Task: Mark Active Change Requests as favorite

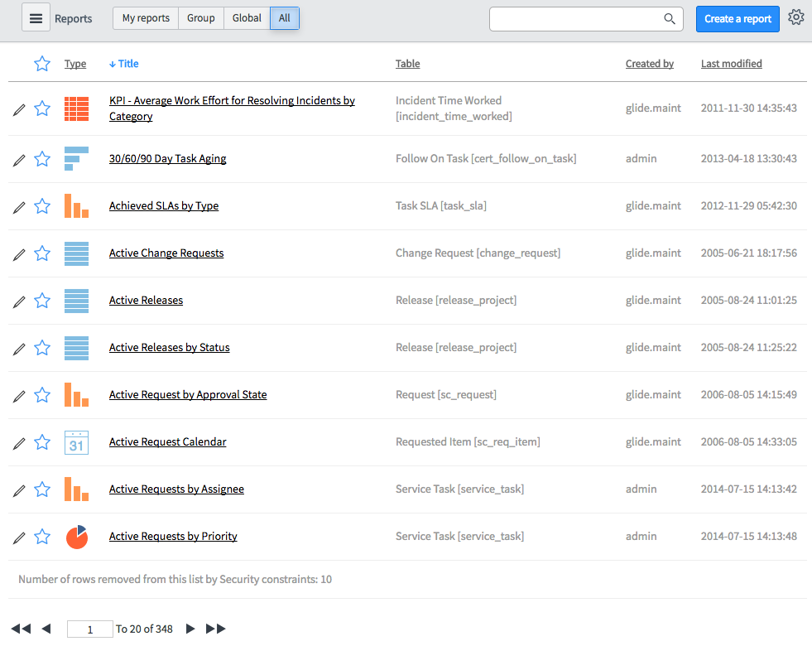Action: [x=42, y=253]
